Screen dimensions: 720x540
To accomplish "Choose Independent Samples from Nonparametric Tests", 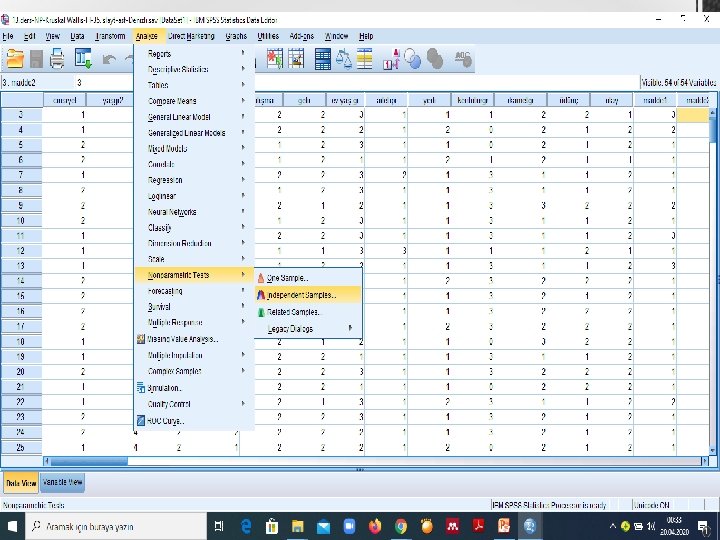I will 308,295.
